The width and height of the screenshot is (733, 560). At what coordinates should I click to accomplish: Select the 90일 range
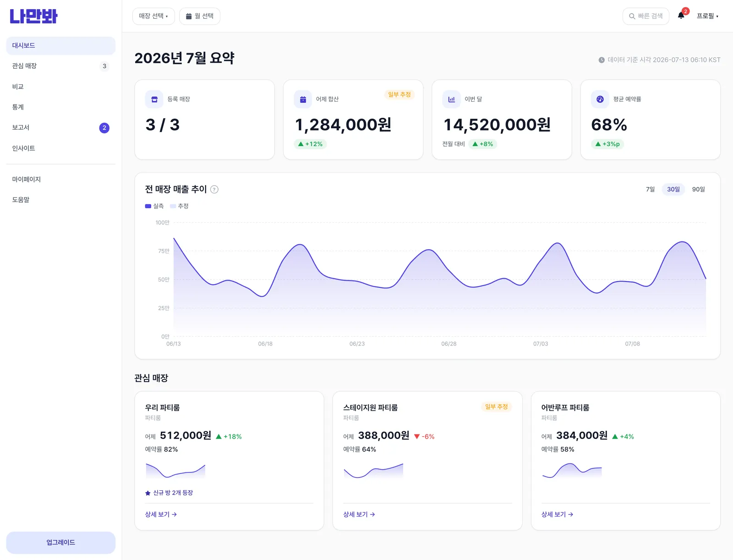click(x=698, y=189)
